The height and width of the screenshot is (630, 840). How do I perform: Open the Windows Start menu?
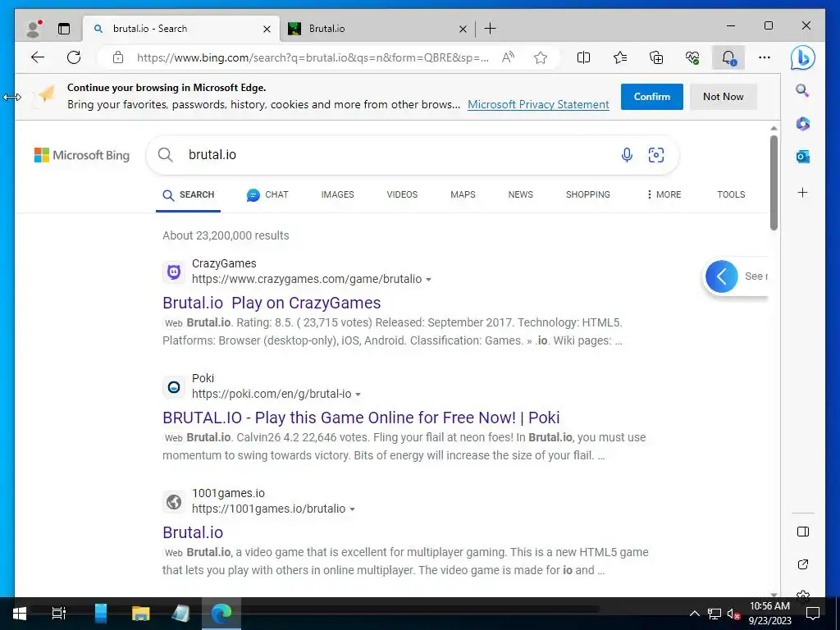tap(20, 614)
